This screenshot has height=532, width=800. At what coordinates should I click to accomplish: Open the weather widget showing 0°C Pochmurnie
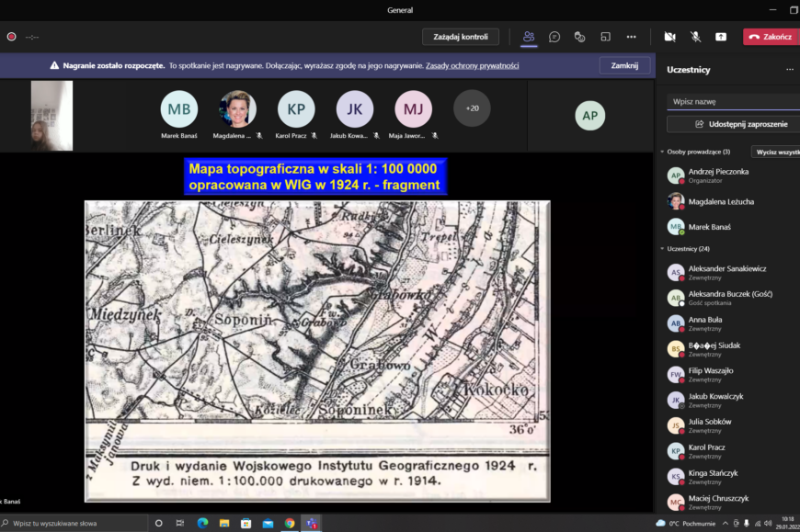tap(686, 524)
